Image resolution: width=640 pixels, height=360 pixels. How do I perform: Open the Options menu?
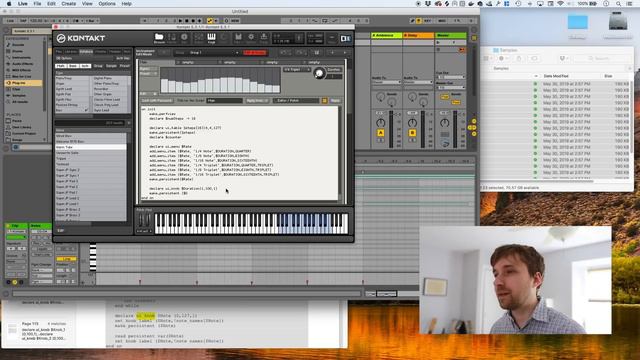click(x=107, y=4)
